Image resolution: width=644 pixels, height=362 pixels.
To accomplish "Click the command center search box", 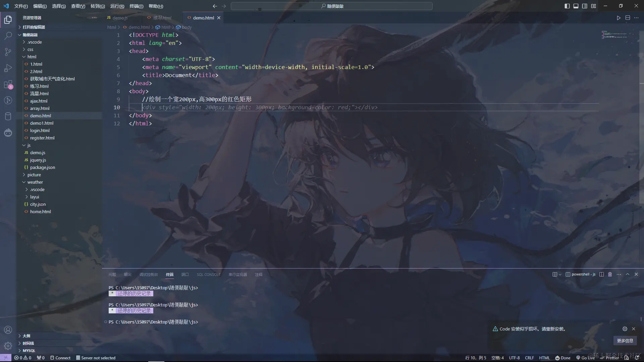I will click(331, 6).
